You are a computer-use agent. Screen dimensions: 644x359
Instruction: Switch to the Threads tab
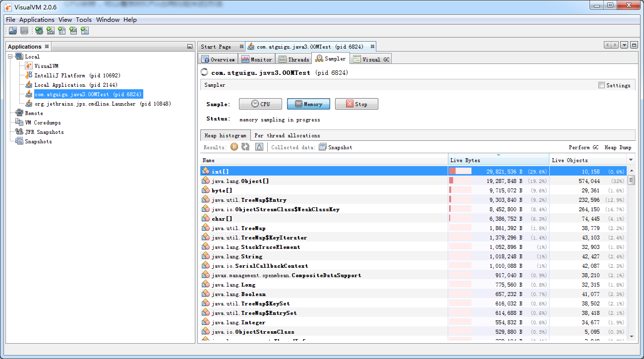click(293, 59)
